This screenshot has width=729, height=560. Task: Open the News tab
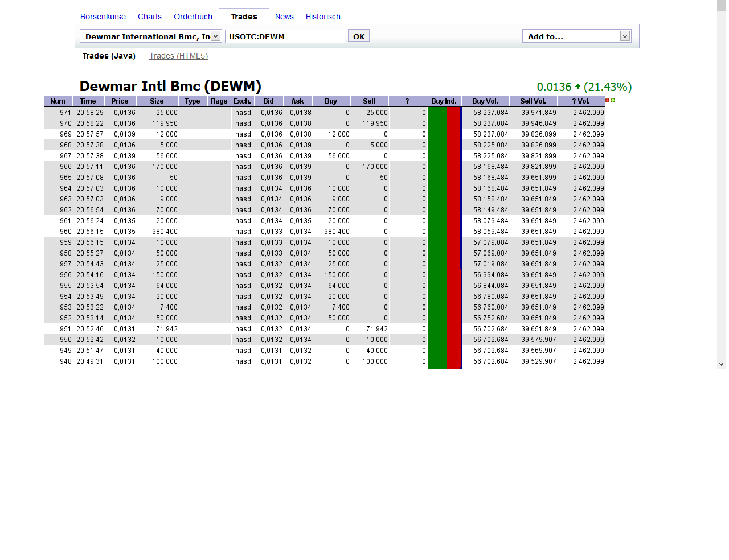(x=284, y=17)
